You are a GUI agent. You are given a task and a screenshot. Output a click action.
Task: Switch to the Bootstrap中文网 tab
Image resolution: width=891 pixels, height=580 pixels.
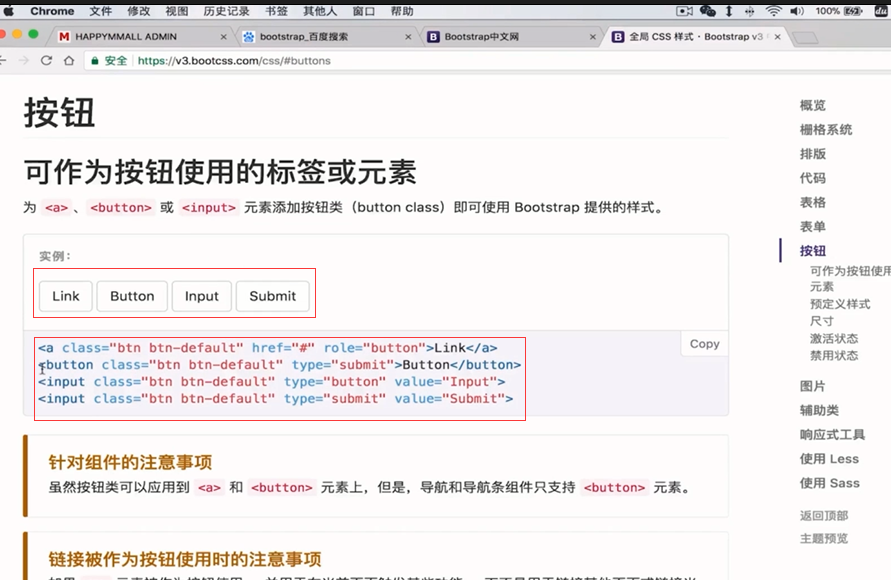pyautogui.click(x=509, y=36)
